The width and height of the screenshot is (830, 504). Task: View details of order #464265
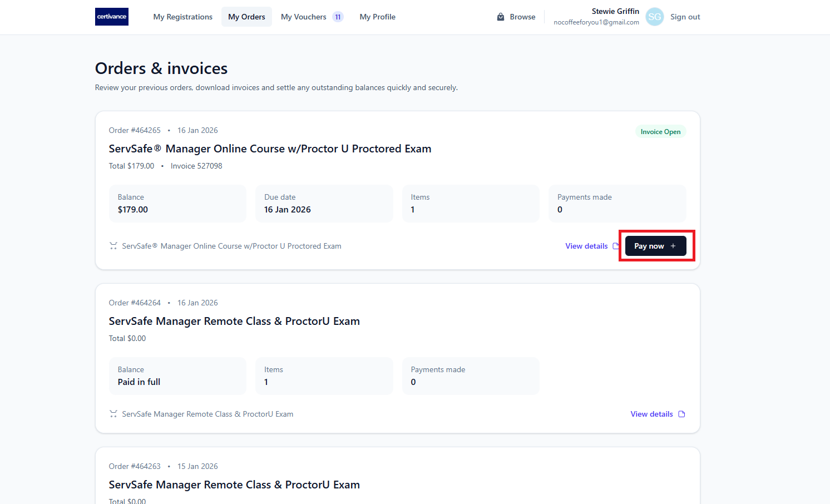point(586,246)
